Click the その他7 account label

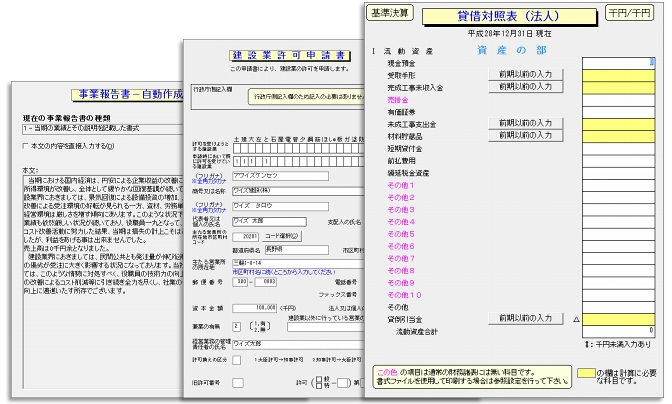point(401,259)
